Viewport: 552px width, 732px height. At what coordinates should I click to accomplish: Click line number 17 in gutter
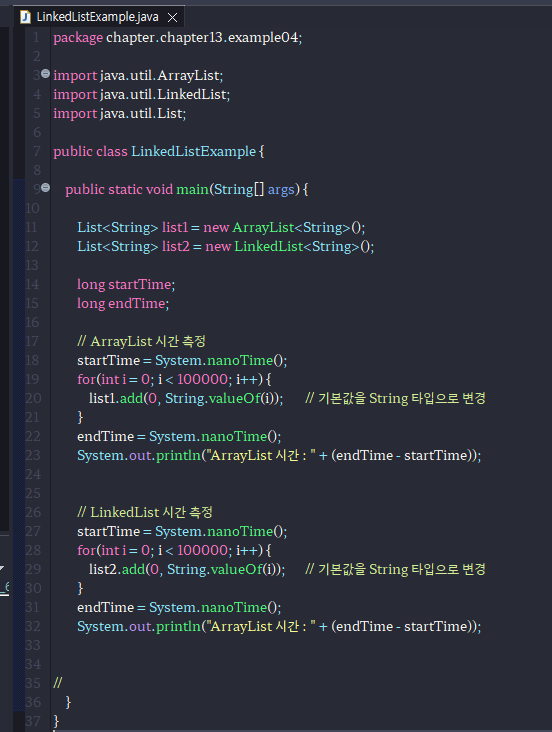tap(32, 341)
